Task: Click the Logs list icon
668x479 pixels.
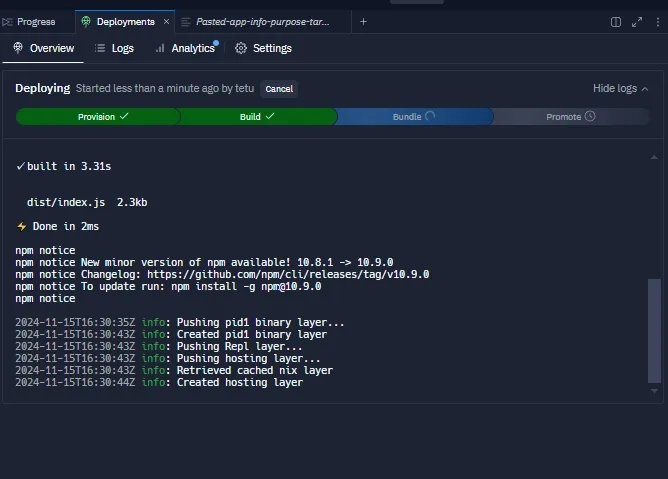Action: 100,48
